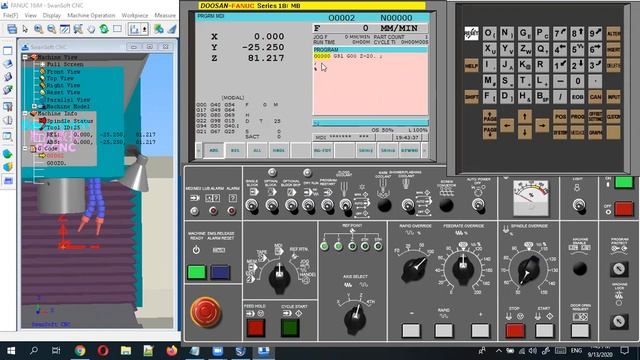Toggle the Program Restart switch

tap(328, 205)
